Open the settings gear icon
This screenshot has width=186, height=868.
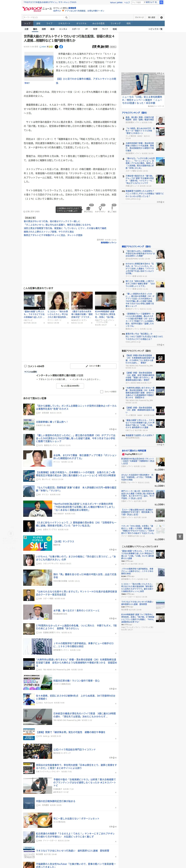[161, 17]
